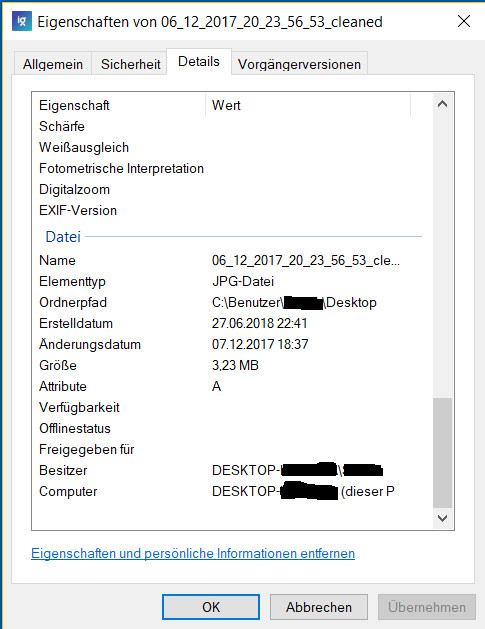Click the Abbrechen button
Viewport: 485px width, 629px height.
point(319,607)
